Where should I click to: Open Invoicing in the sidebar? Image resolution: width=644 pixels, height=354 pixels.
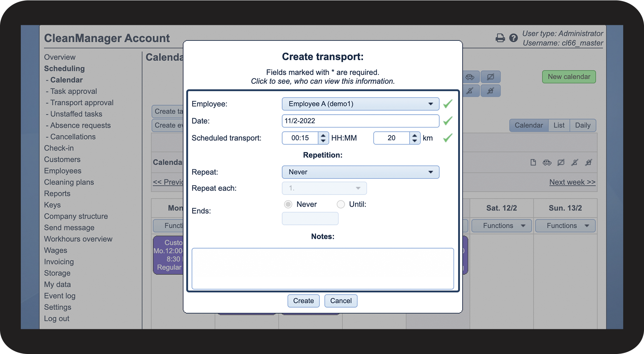[x=59, y=262]
